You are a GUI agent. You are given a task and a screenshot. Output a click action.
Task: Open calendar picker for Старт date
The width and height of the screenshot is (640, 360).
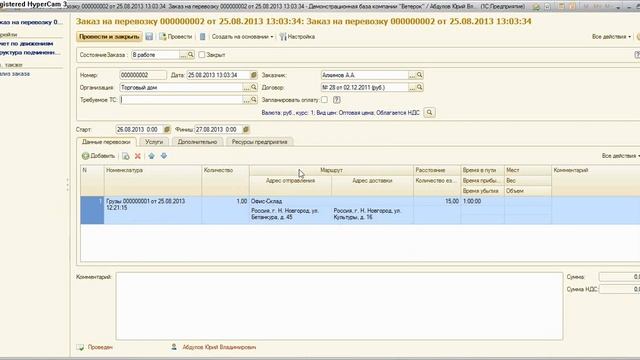pyautogui.click(x=167, y=129)
